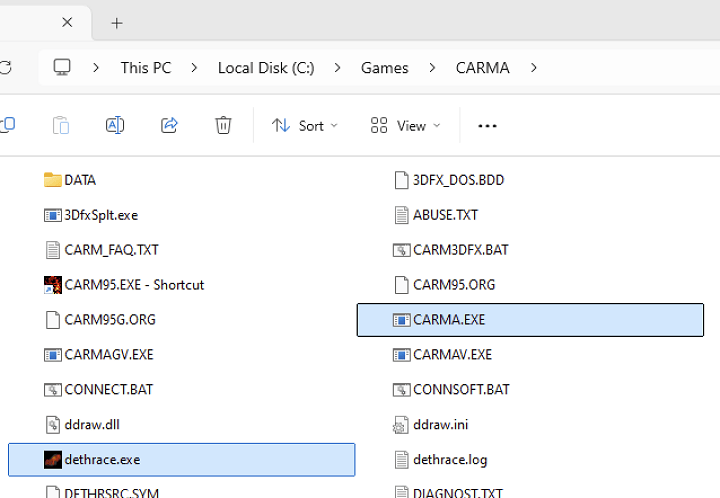The image size is (720, 498).
Task: Click the CARMA breadcrumb
Action: [482, 68]
